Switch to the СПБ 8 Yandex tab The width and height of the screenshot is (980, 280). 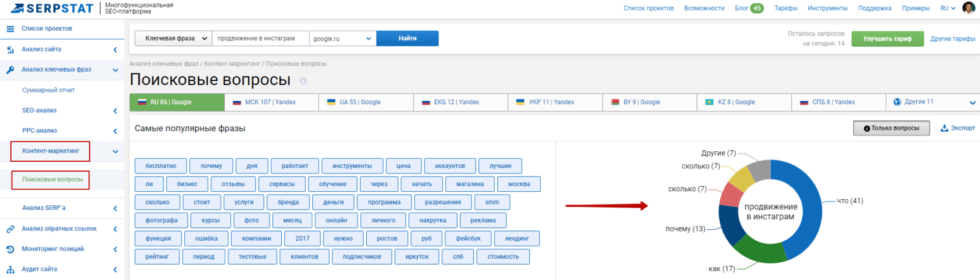[x=839, y=102]
